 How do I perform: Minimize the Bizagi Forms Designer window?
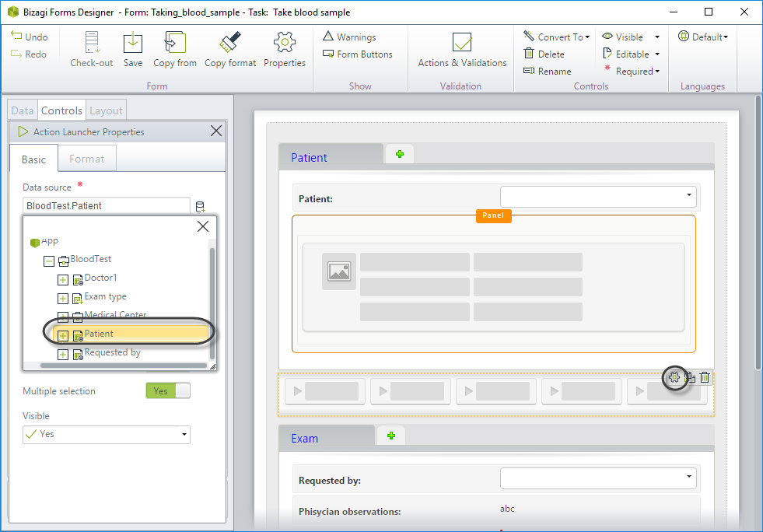click(x=674, y=12)
